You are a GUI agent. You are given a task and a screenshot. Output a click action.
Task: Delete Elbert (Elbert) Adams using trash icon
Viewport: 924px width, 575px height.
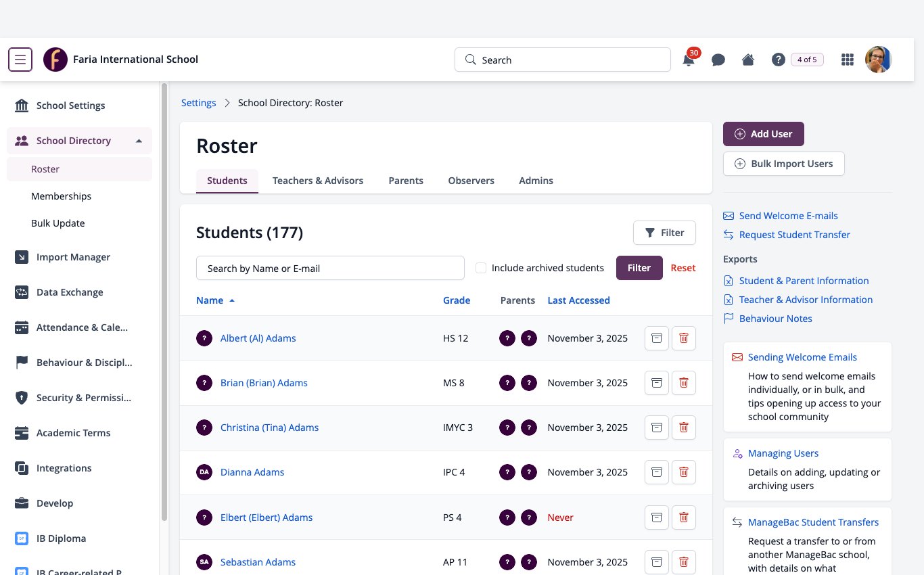[x=684, y=517]
